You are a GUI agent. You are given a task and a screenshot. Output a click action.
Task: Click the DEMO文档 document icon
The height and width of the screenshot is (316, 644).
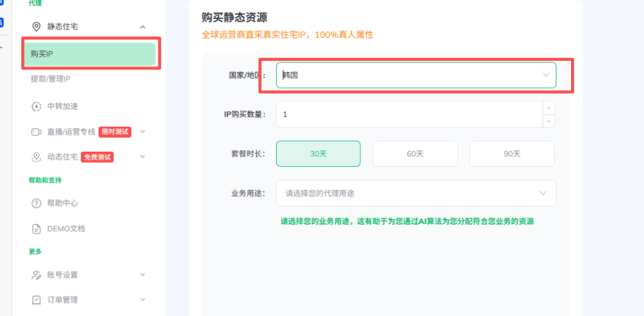coord(36,229)
